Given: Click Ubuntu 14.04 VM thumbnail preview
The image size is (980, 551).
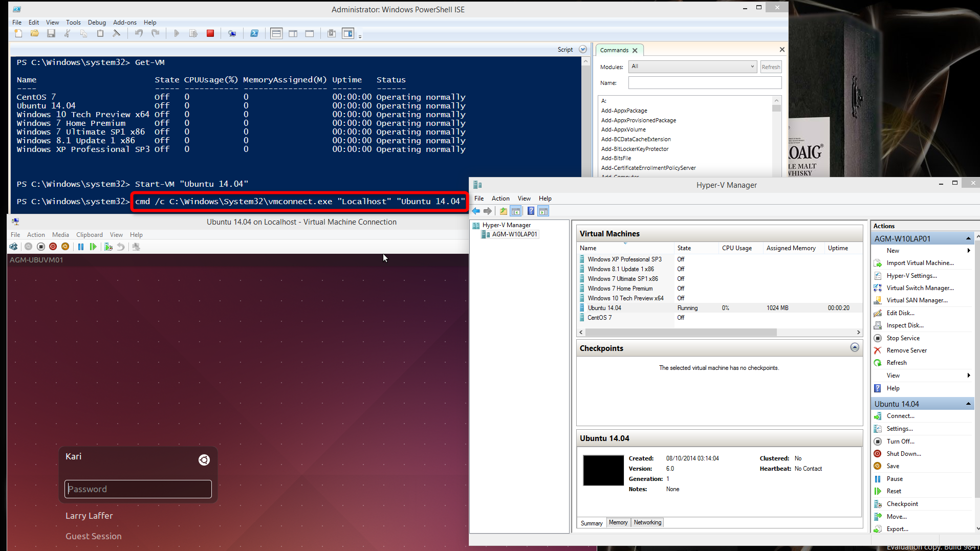Looking at the screenshot, I should click(603, 470).
